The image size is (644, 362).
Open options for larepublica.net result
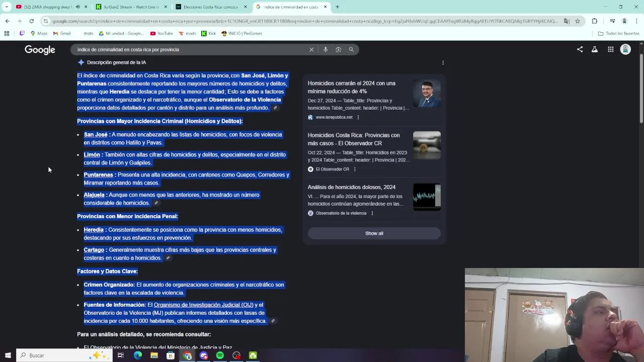coord(358,117)
